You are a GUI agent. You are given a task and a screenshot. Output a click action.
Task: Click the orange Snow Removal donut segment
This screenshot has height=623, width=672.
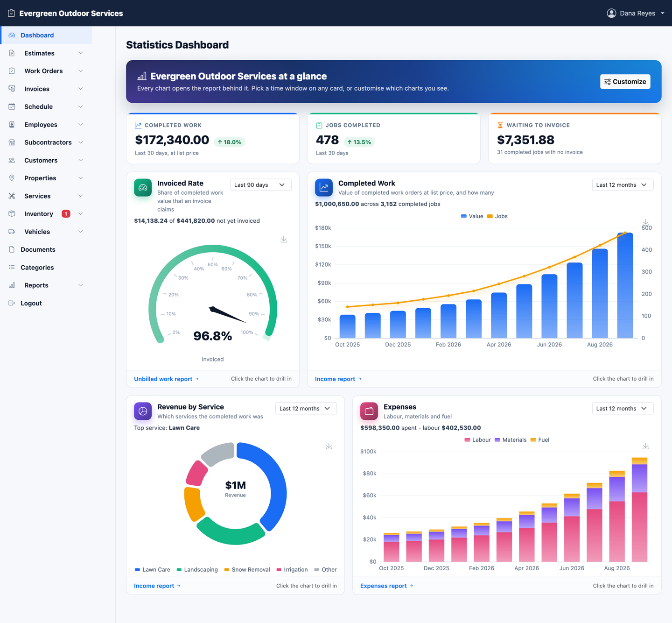click(193, 504)
